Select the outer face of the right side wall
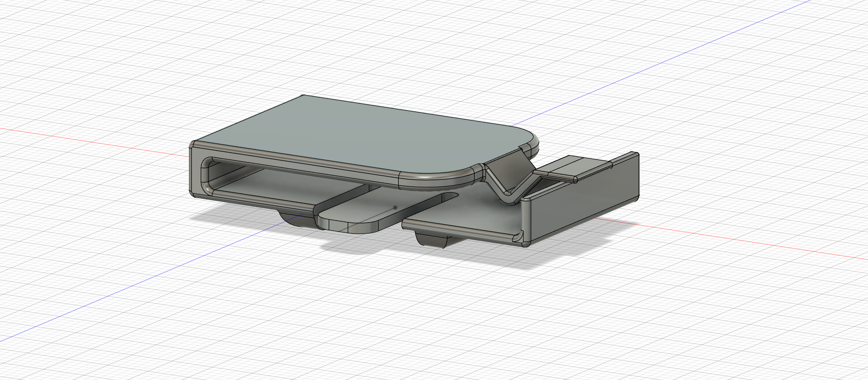The image size is (868, 380). pyautogui.click(x=585, y=199)
